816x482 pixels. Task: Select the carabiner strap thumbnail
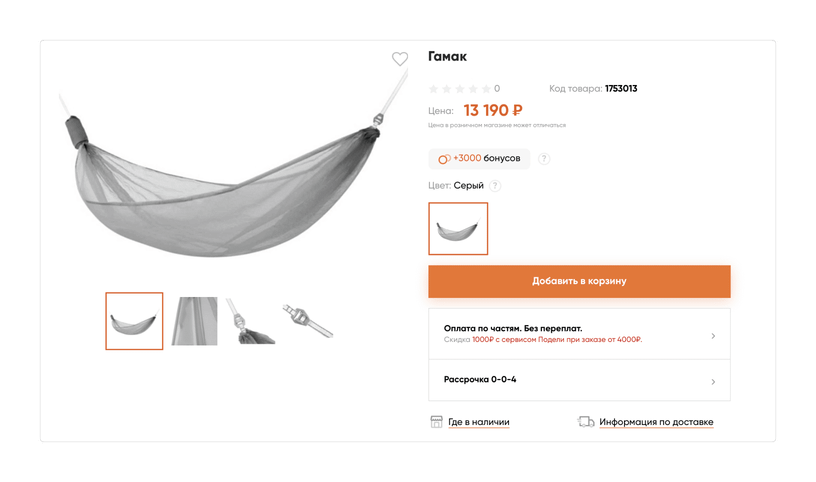(x=308, y=321)
